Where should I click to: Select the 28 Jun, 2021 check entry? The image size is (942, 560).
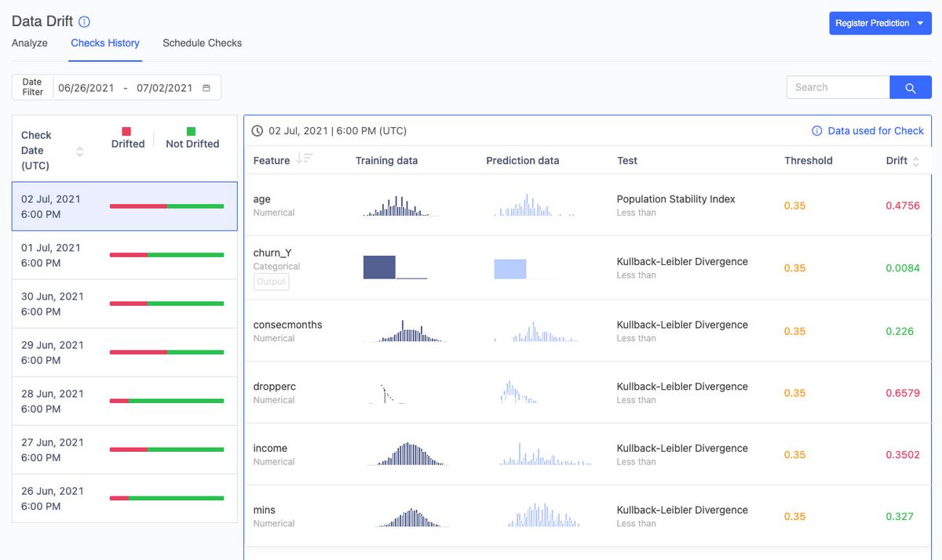[x=124, y=402]
